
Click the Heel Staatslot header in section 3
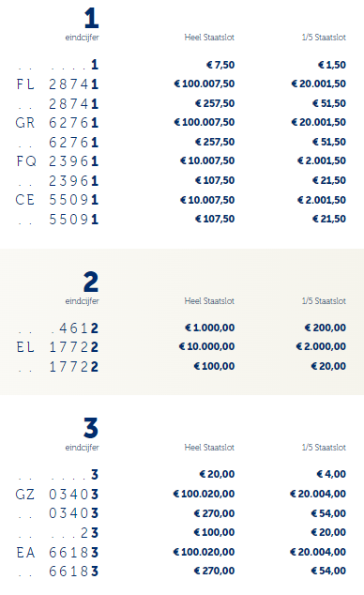(x=209, y=448)
